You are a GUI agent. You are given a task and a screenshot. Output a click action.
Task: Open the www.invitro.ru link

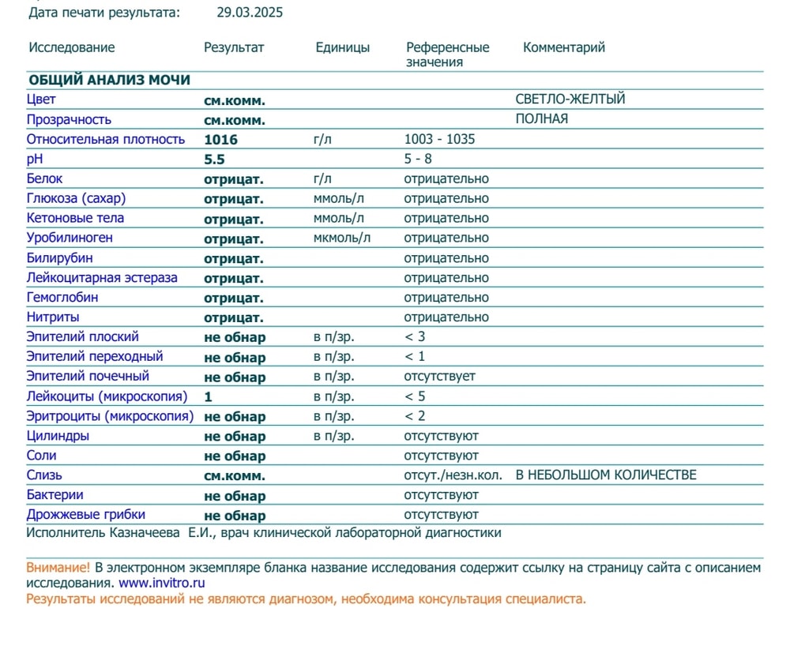(x=162, y=584)
